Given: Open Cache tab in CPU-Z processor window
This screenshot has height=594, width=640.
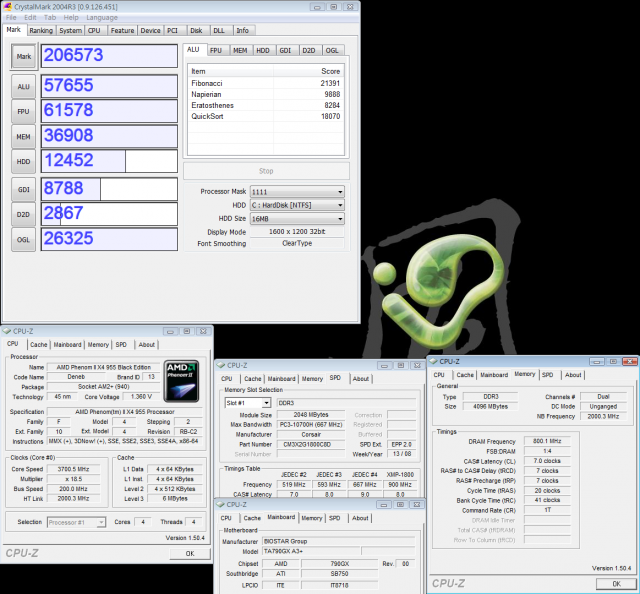Looking at the screenshot, I should [38, 345].
